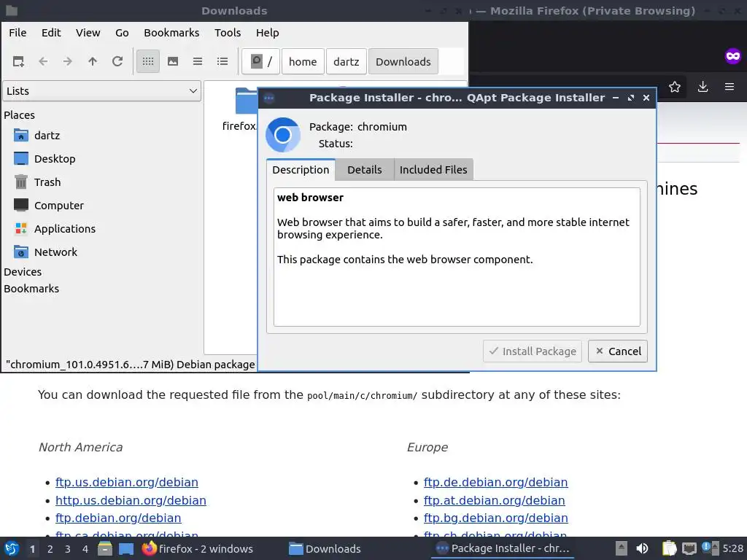Open ftp.us.debian.org/debian mirror link

click(127, 483)
